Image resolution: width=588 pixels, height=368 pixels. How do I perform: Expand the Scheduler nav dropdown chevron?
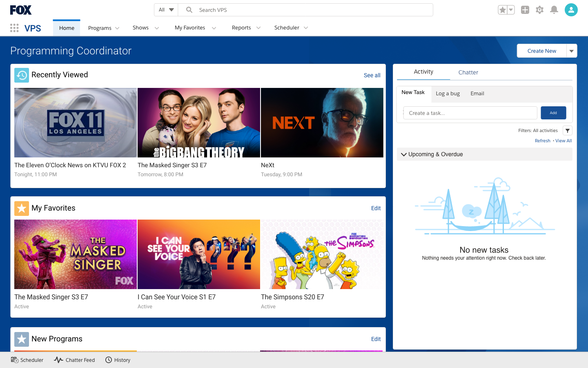[306, 28]
